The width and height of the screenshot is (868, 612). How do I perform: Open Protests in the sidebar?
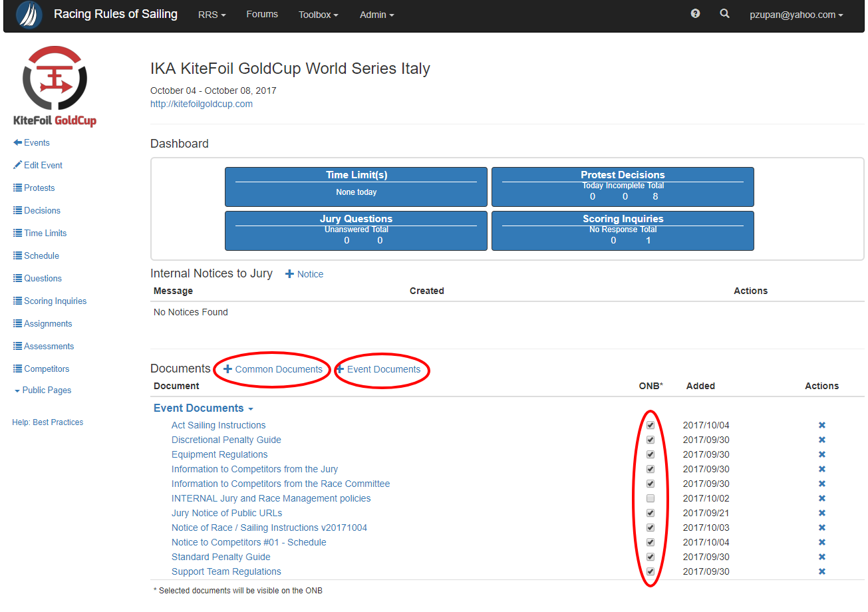pyautogui.click(x=34, y=188)
